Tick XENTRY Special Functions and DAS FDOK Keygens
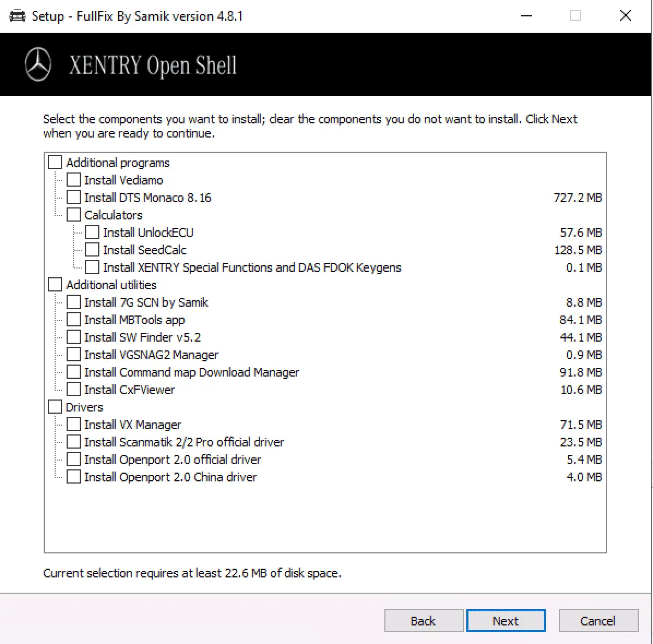The height and width of the screenshot is (644, 653). pos(92,267)
